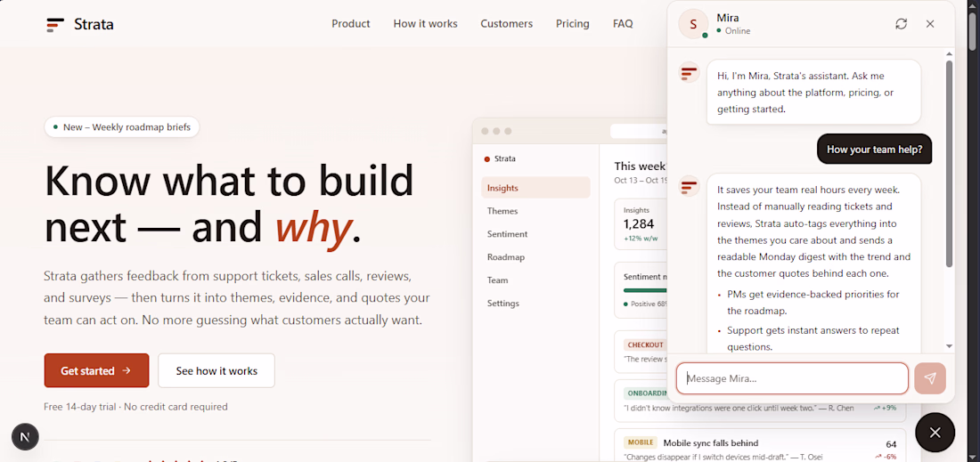
Task: Click See how it works button
Action: [x=216, y=370]
